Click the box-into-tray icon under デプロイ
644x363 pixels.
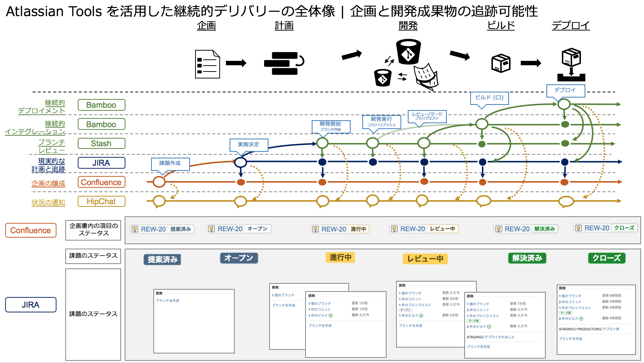click(x=571, y=65)
